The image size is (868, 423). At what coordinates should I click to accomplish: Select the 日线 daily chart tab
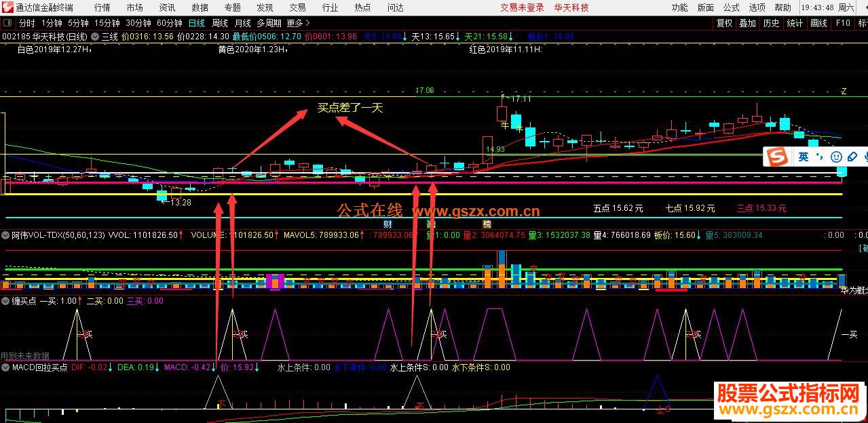(x=197, y=23)
